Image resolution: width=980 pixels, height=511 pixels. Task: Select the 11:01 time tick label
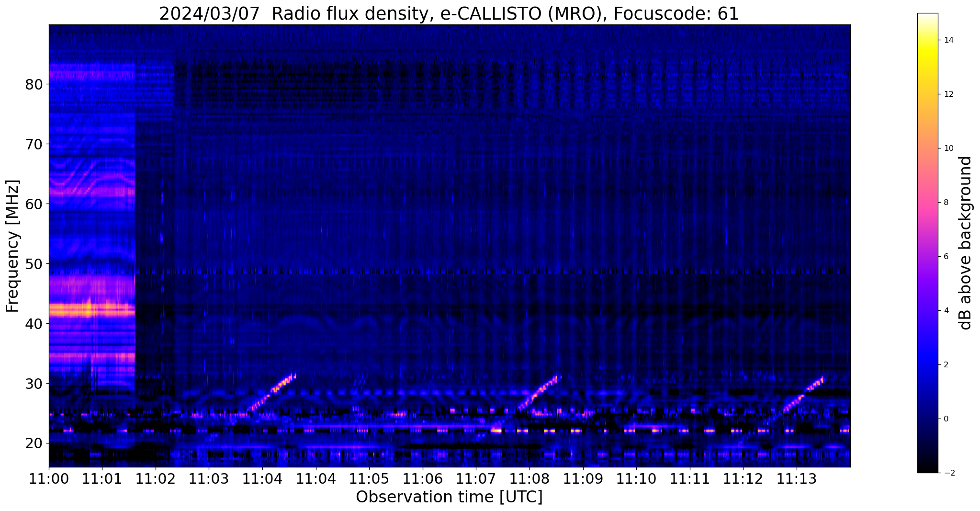pyautogui.click(x=102, y=478)
